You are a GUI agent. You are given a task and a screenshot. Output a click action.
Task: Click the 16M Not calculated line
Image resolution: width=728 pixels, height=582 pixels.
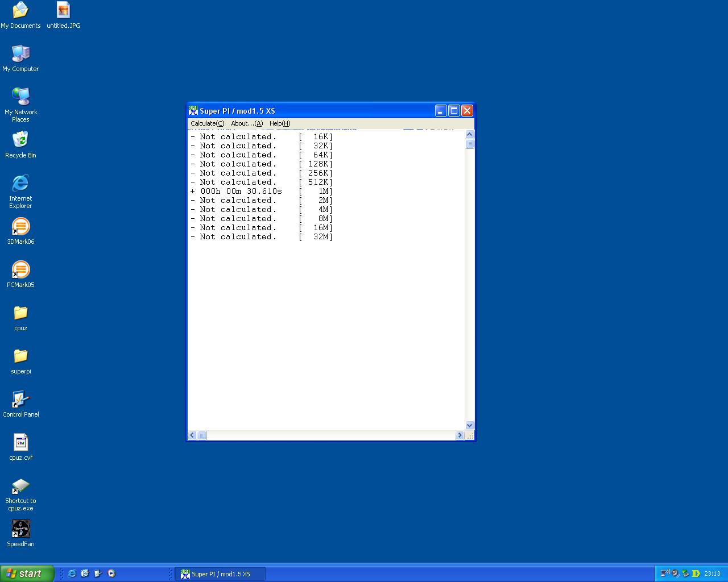pyautogui.click(x=262, y=227)
